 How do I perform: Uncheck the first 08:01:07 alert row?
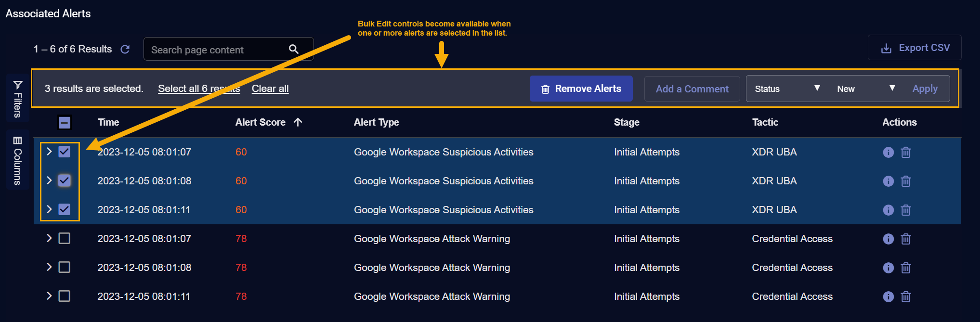click(x=64, y=152)
